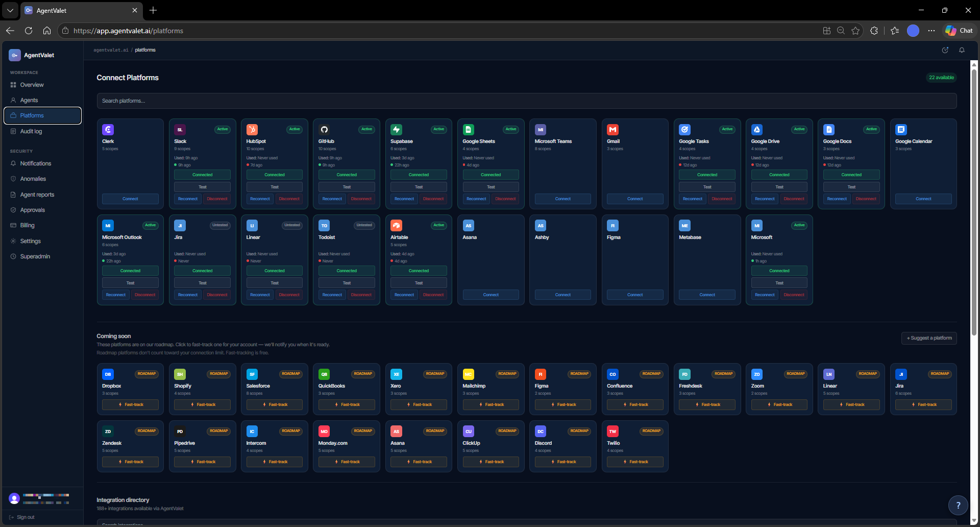980x527 pixels.
Task: Click the Slack platform icon
Action: click(180, 130)
